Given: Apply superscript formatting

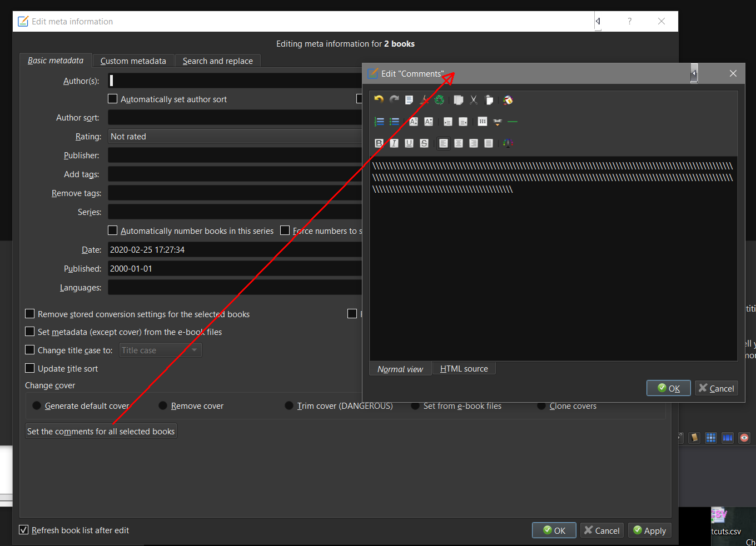Looking at the screenshot, I should tap(414, 122).
